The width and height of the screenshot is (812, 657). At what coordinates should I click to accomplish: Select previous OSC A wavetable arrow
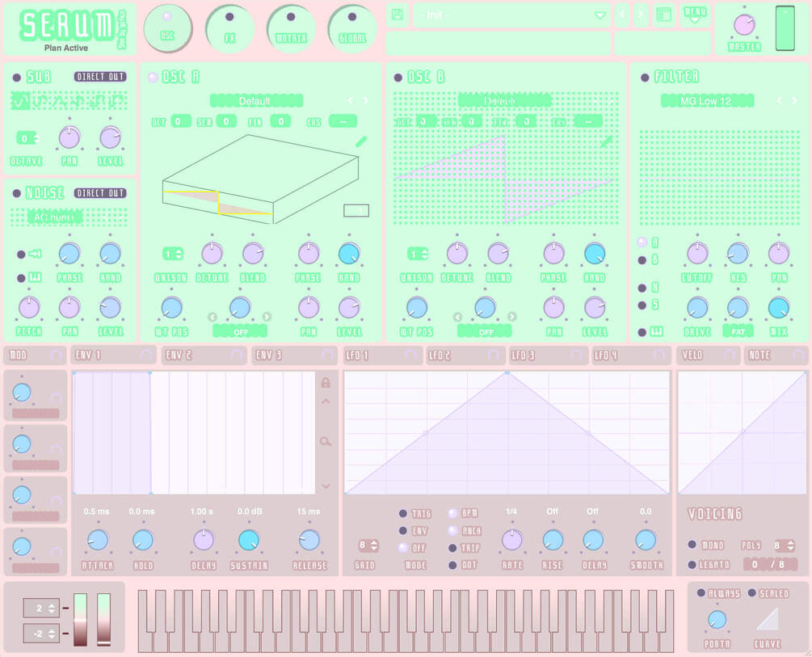point(351,100)
